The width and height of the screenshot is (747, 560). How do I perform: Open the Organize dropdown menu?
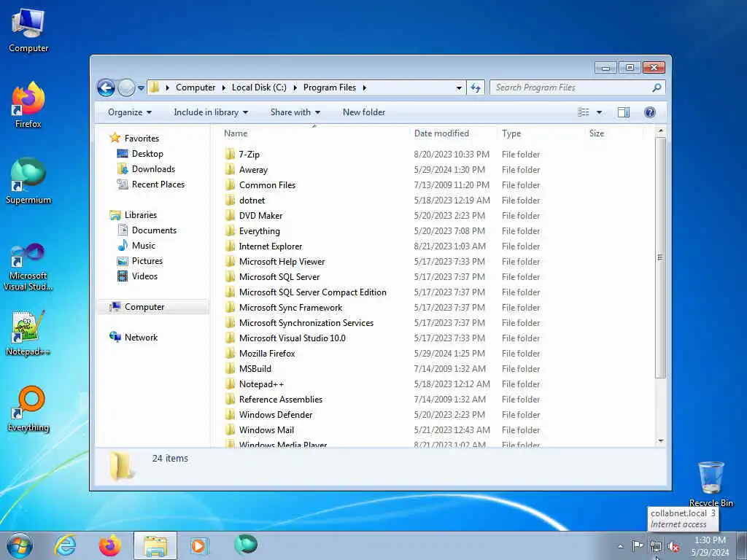[130, 112]
